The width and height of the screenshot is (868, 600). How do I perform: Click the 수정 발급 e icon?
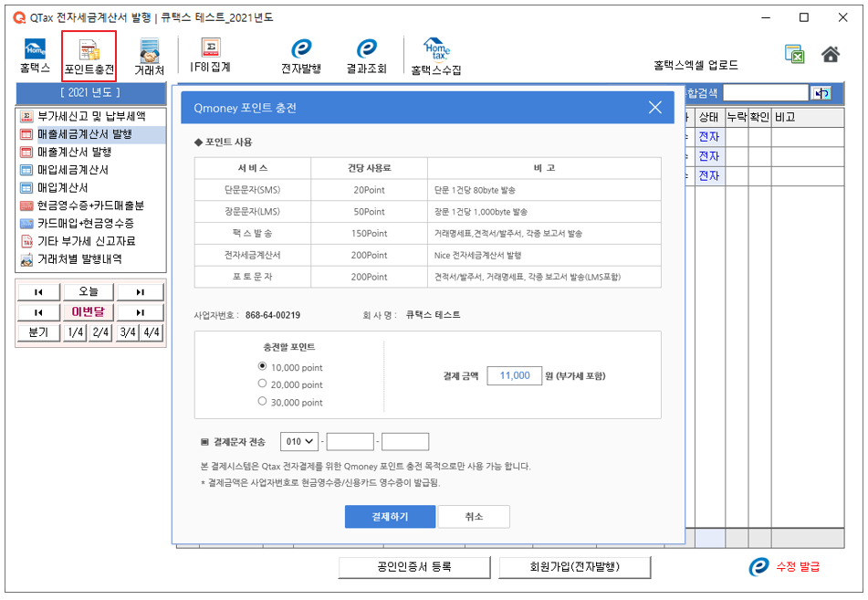pos(759,567)
